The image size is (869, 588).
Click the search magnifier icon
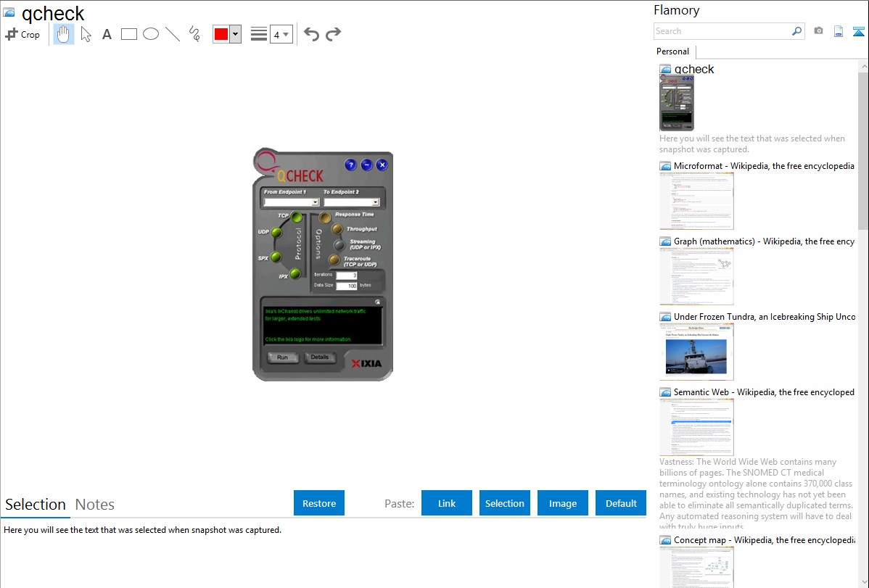(x=797, y=31)
